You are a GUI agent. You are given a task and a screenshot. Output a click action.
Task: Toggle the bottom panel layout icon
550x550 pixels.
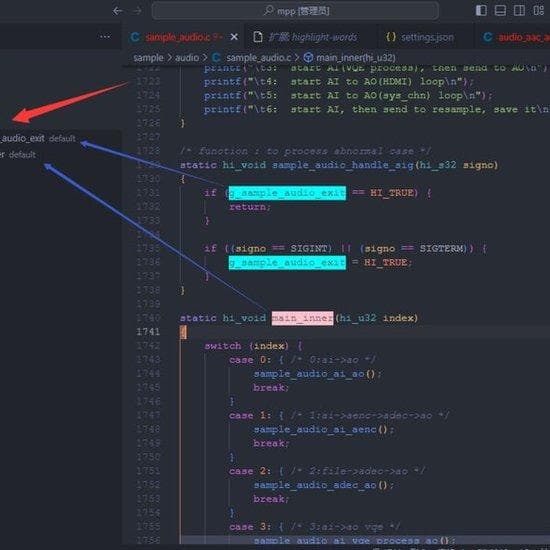click(500, 11)
